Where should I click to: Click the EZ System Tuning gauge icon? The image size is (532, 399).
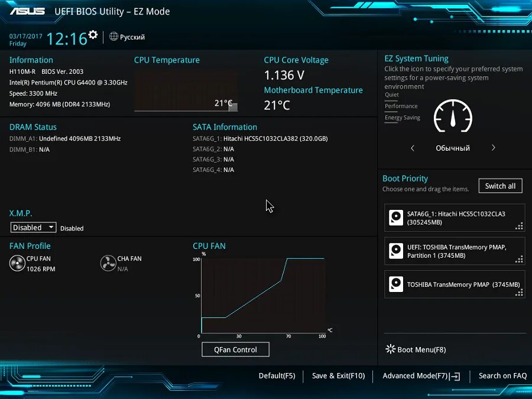[x=453, y=116]
